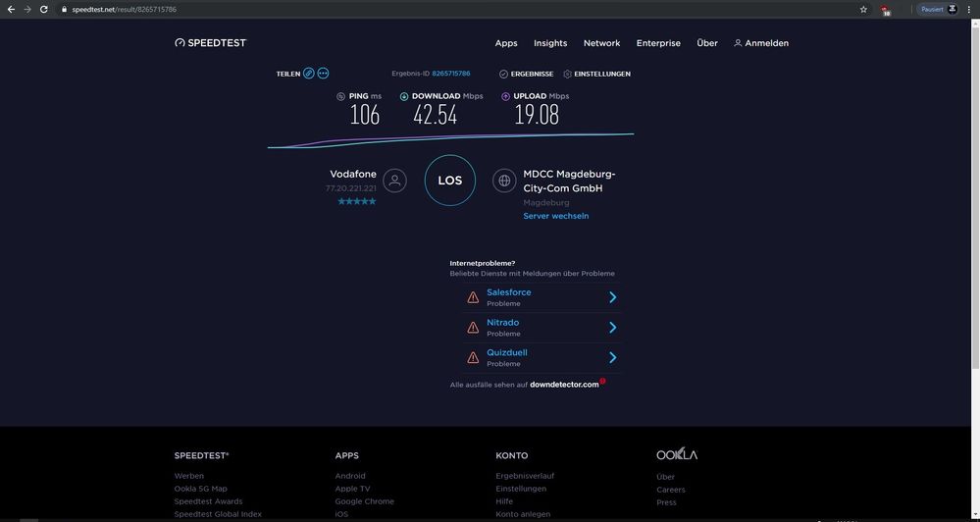Expand the Salesforce row chevron

612,297
